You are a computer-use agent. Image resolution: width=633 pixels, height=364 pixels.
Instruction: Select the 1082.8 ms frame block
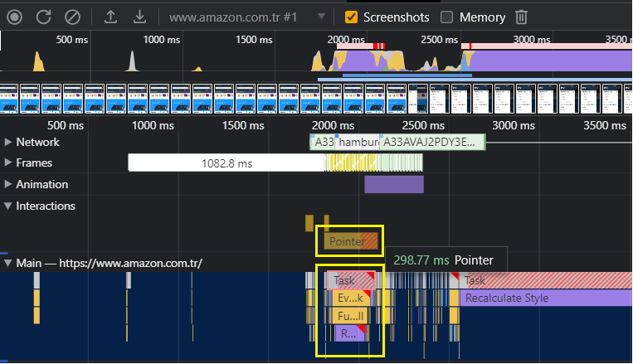(226, 163)
